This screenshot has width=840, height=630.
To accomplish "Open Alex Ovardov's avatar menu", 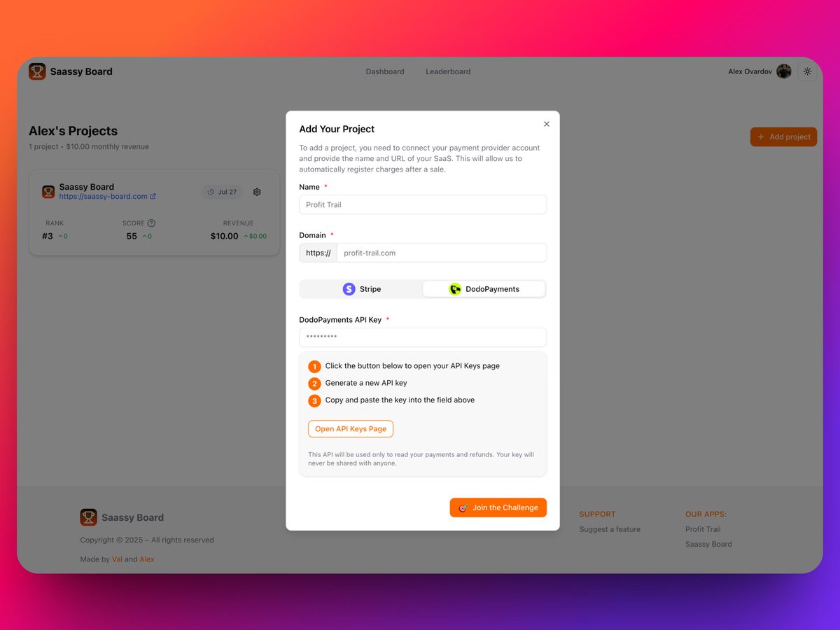I will coord(784,71).
